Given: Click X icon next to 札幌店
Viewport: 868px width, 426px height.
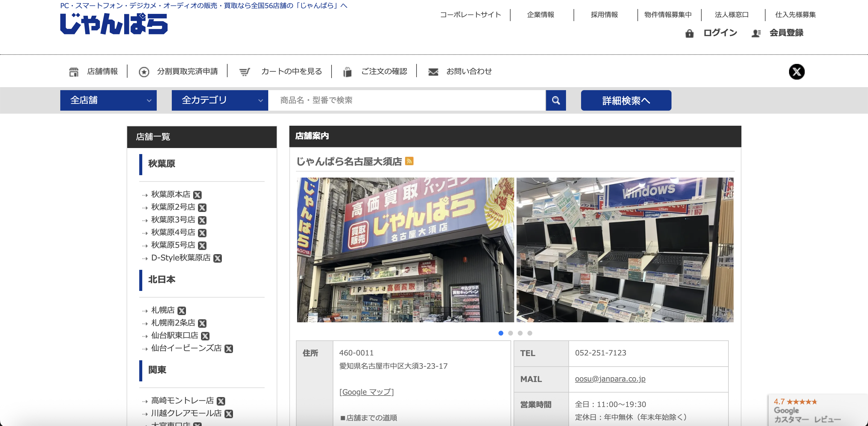Looking at the screenshot, I should (182, 311).
